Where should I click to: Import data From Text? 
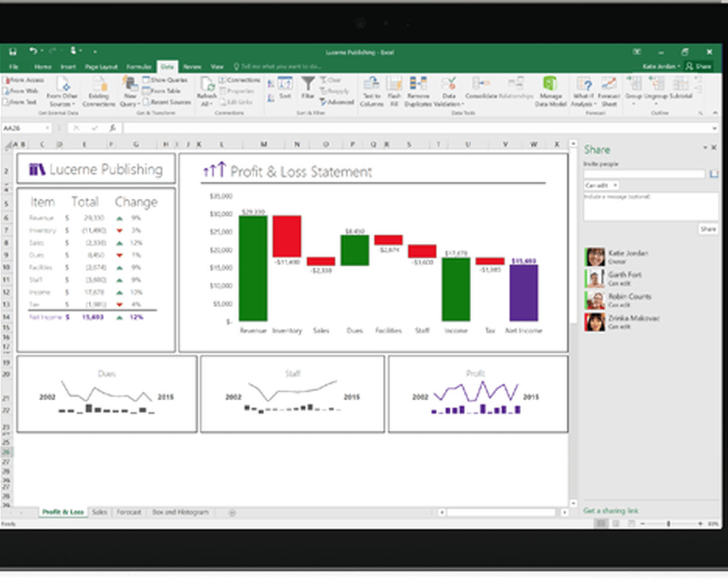click(20, 102)
